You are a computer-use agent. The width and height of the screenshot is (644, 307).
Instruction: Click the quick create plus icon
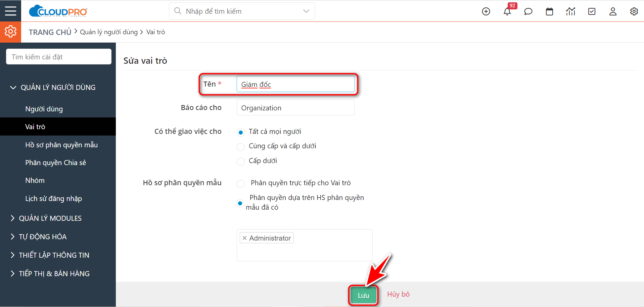click(x=486, y=11)
